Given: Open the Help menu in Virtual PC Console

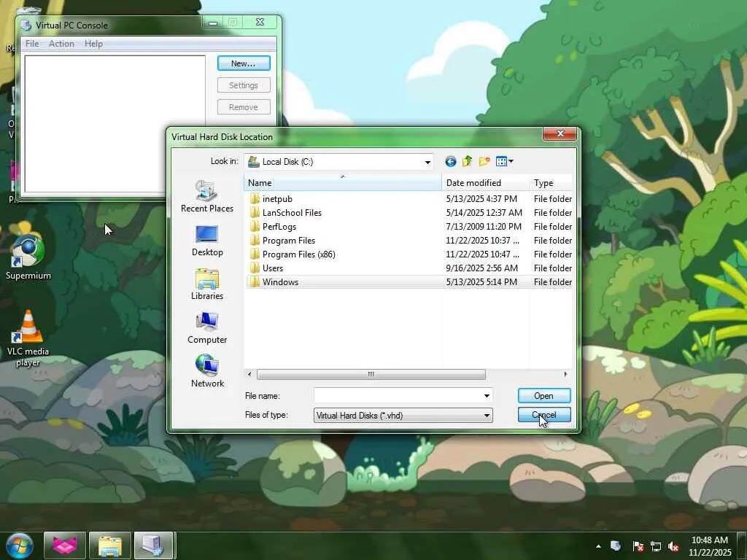Looking at the screenshot, I should (93, 43).
